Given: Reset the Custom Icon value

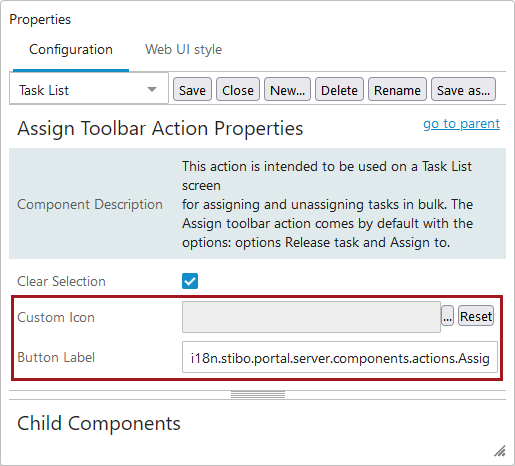Looking at the screenshot, I should click(476, 316).
